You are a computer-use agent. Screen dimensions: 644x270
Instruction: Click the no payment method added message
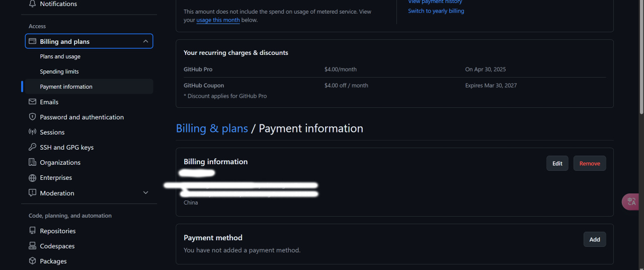coord(242,250)
